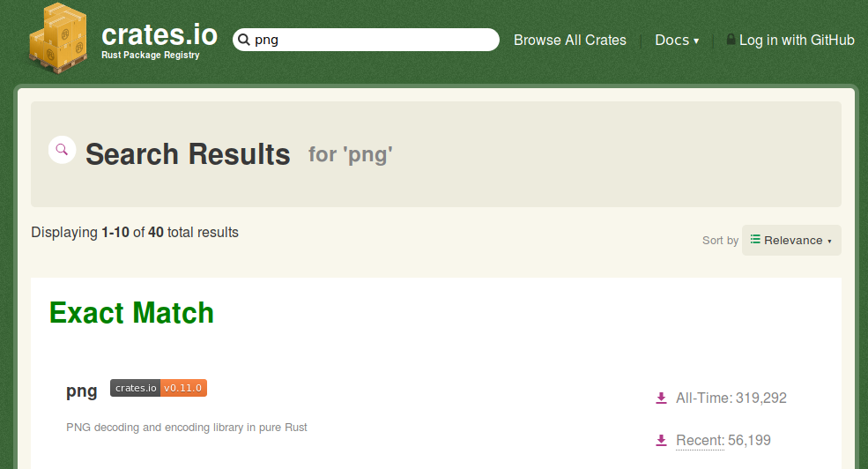Click the All-Time download arrow icon

pyautogui.click(x=661, y=398)
